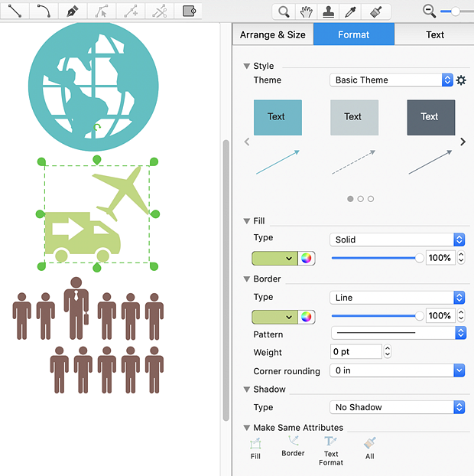Select the stamp clone tool
Viewport: 474px width, 476px height.
tap(329, 11)
